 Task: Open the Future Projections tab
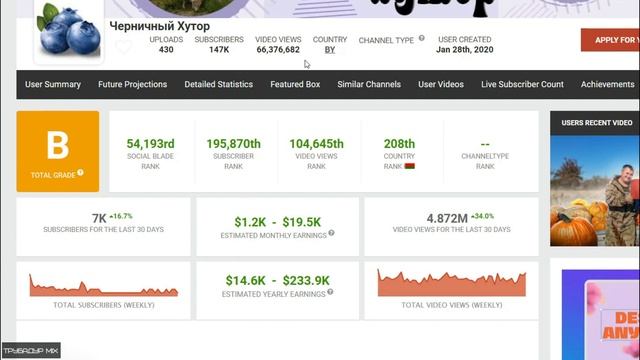[x=132, y=84]
